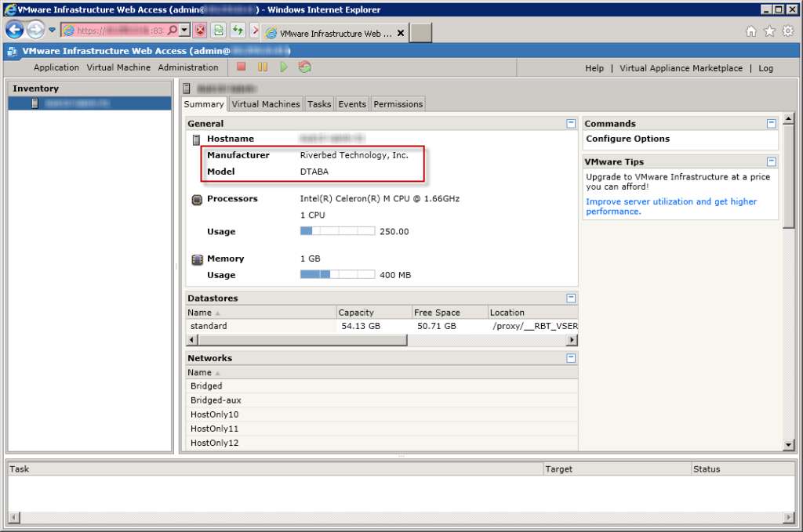Click the browser stop loading icon

255,31
